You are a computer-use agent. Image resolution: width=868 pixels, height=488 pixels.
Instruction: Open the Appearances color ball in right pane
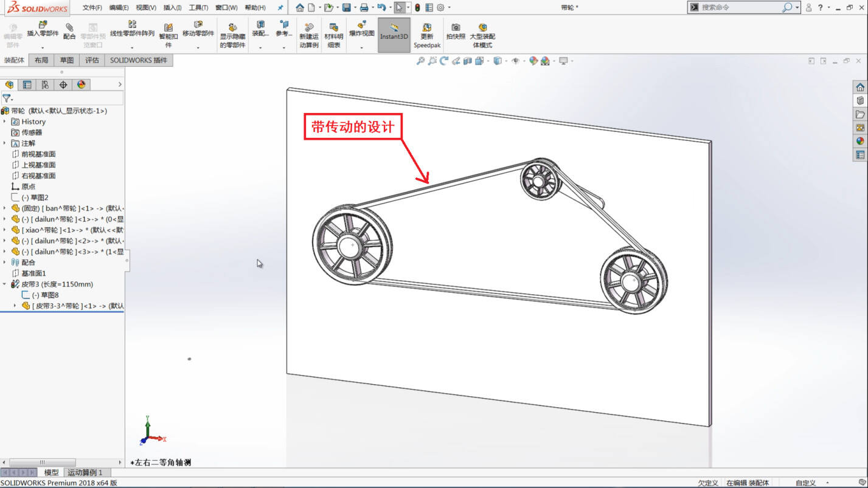tap(860, 141)
